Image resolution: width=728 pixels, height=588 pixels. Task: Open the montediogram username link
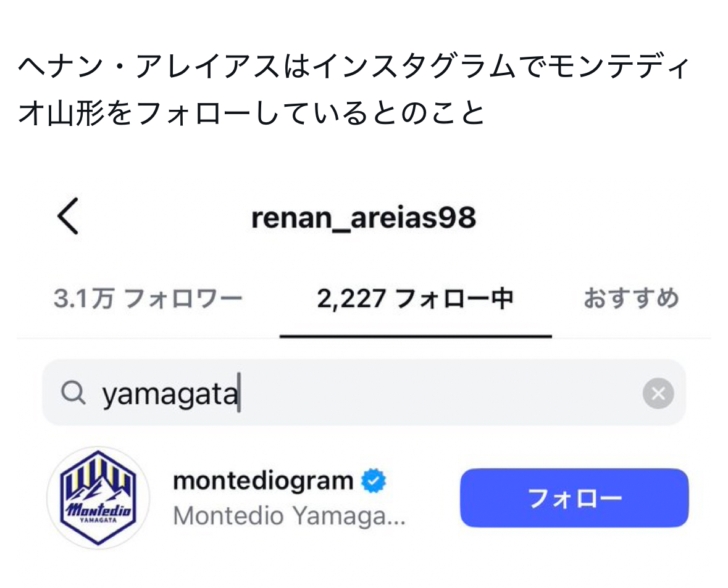click(x=263, y=481)
